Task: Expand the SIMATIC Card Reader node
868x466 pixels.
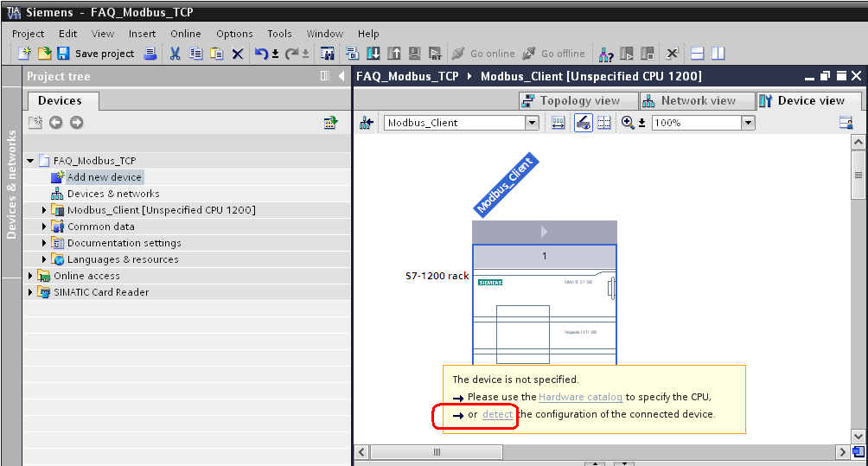Action: [x=30, y=292]
